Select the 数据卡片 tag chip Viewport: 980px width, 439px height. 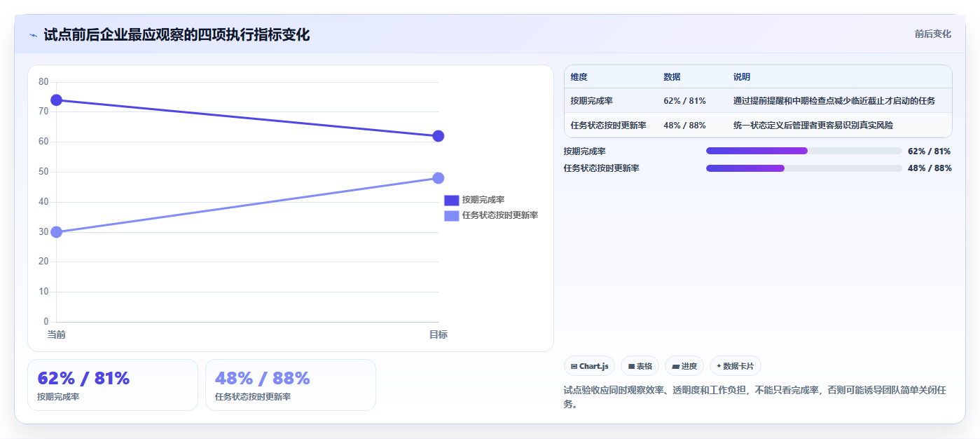click(x=736, y=366)
